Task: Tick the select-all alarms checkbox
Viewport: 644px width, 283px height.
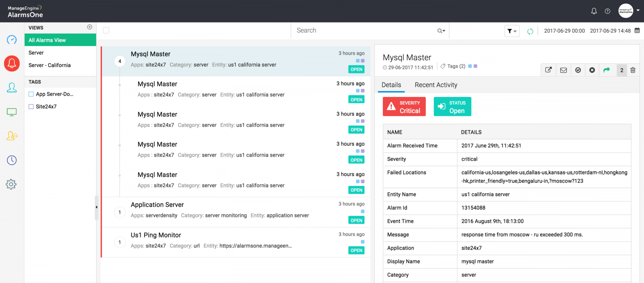Action: 106,30
